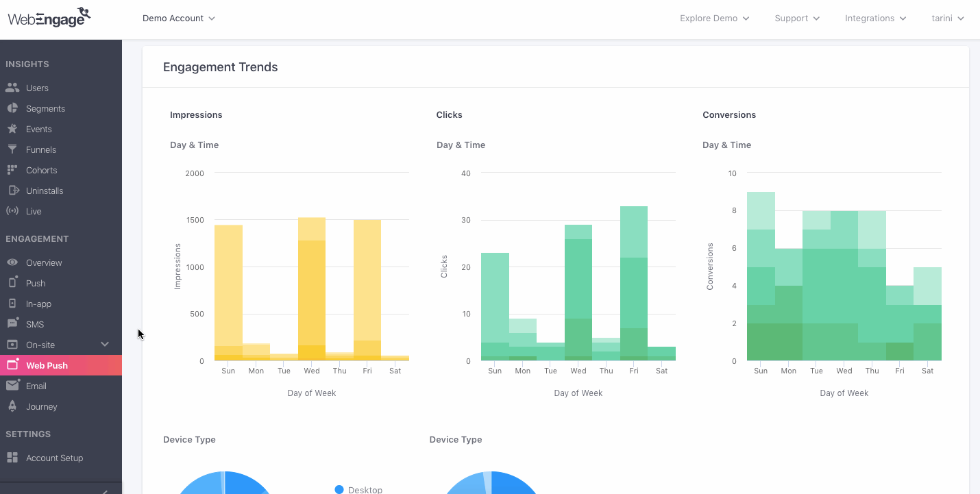Click the In-app device icon

click(x=12, y=304)
